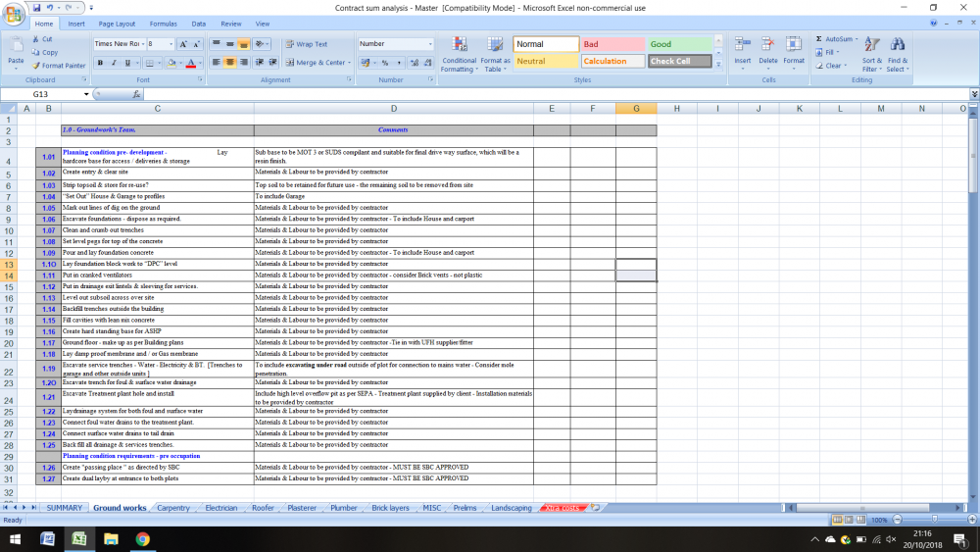Open Sort & Filter menu

tap(872, 54)
